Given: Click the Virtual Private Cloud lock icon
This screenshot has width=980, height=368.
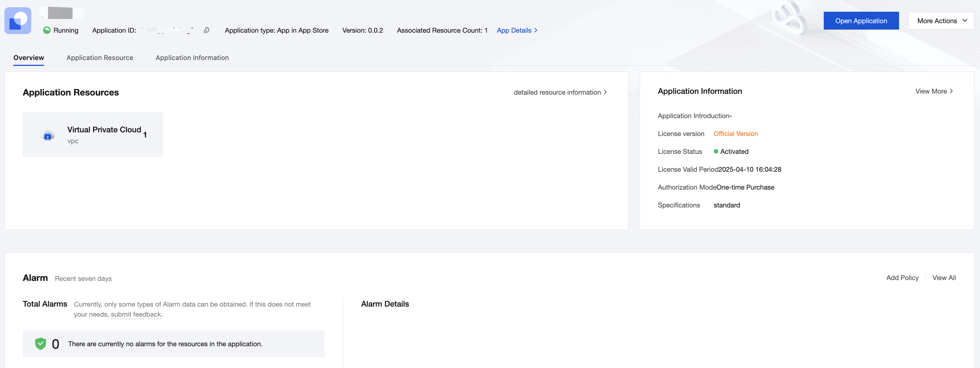Looking at the screenshot, I should [47, 135].
